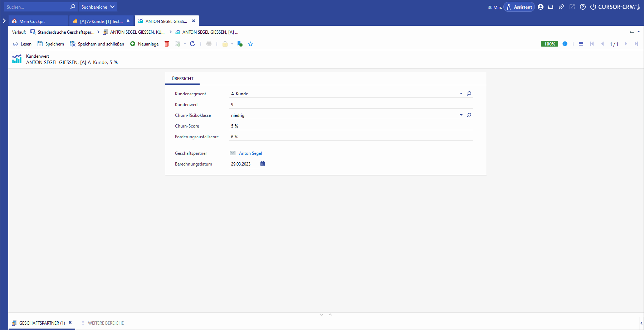Viewport: 644px width, 330px height.
Task: Open the calendar picker for Berechnungsdatum
Action: point(263,164)
